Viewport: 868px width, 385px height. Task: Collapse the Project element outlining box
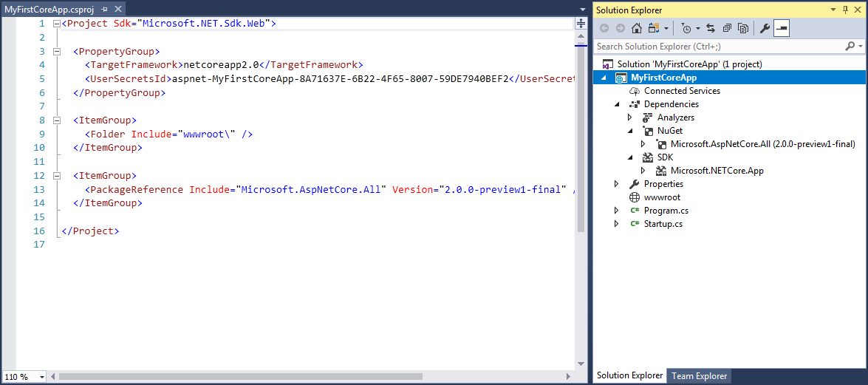[x=56, y=24]
